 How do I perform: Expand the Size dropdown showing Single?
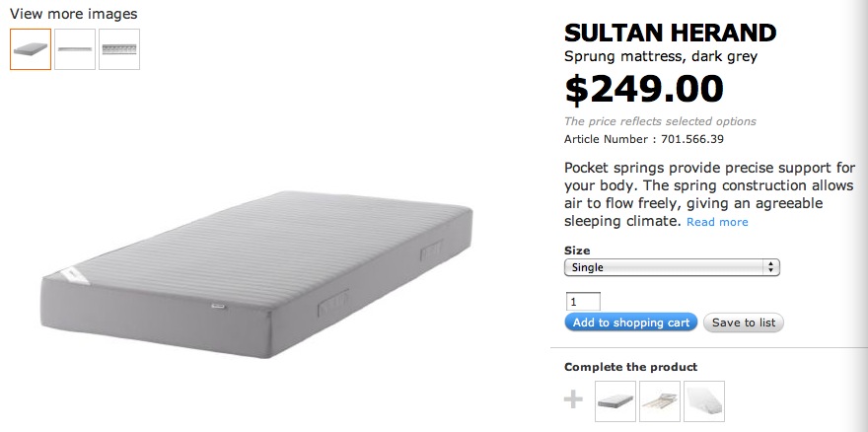[x=672, y=267]
